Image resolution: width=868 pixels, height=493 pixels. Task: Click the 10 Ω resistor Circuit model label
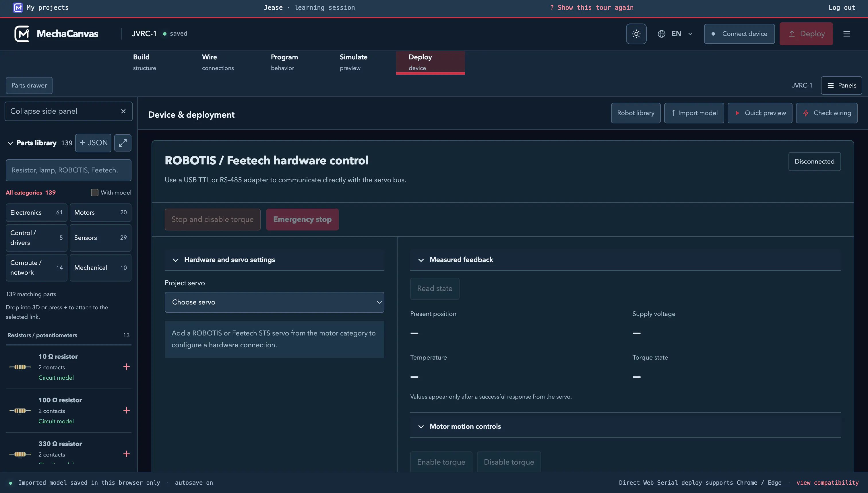coord(56,378)
